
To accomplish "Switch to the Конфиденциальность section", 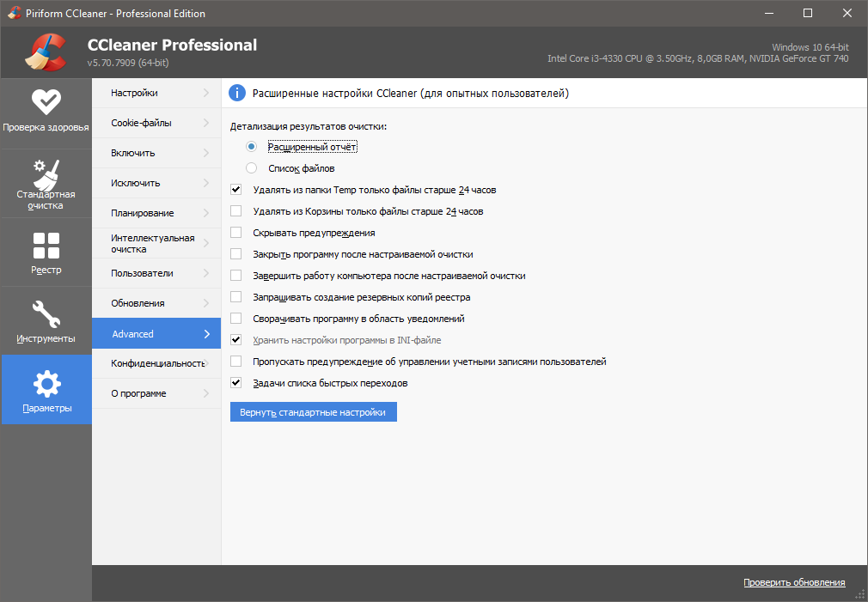I will pyautogui.click(x=156, y=363).
